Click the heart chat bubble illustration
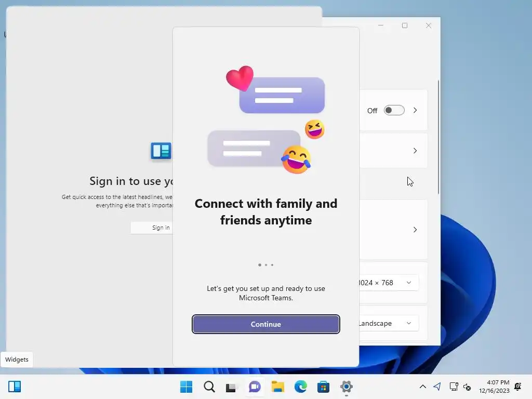This screenshot has width=532, height=399. [275, 90]
